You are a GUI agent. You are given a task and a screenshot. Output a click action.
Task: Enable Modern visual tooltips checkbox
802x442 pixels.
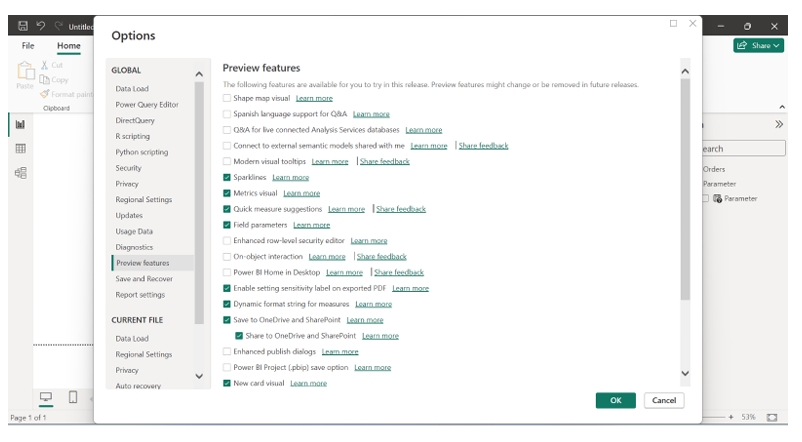[227, 161]
